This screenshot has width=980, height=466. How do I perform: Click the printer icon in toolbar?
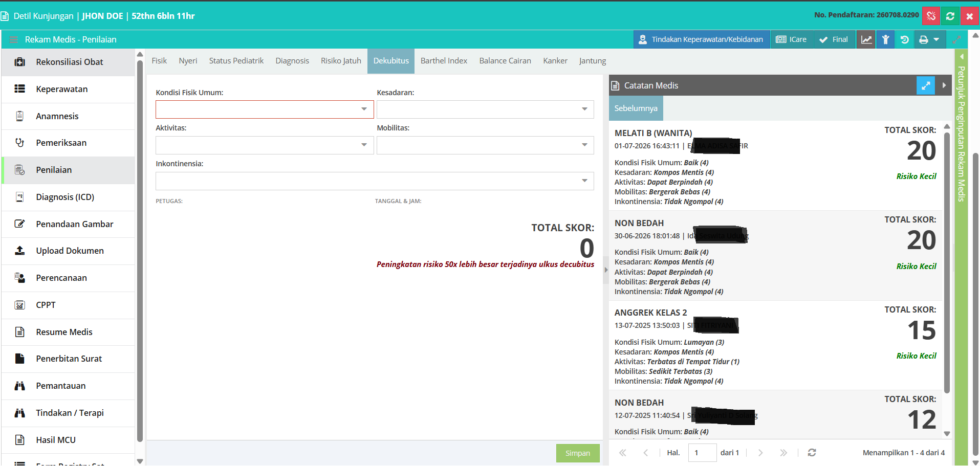coord(924,39)
